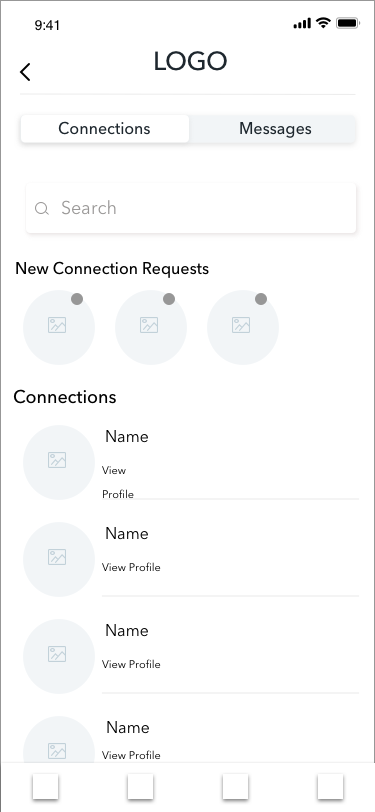The image size is (375, 812).
Task: Focus the Search input field
Action: [191, 208]
